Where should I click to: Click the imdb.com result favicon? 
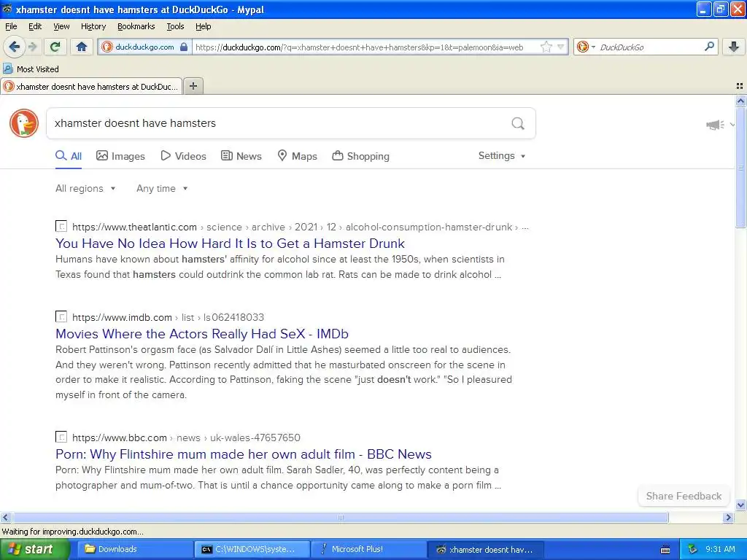pos(61,316)
